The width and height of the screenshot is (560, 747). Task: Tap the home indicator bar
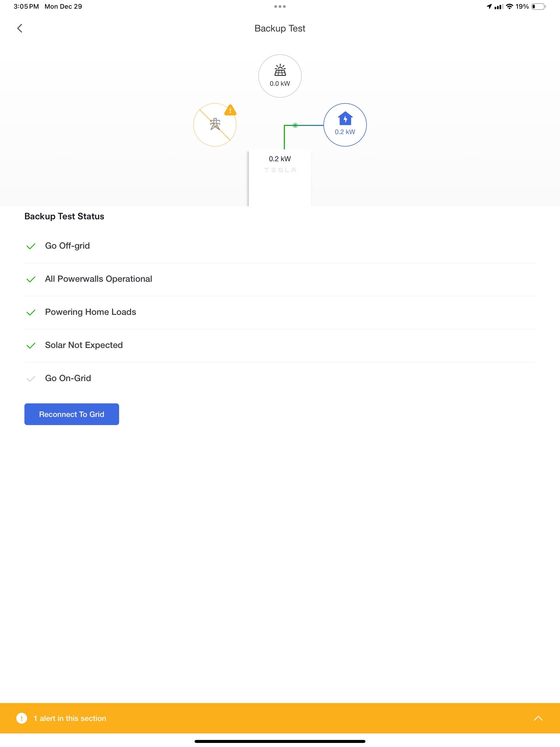(x=280, y=741)
